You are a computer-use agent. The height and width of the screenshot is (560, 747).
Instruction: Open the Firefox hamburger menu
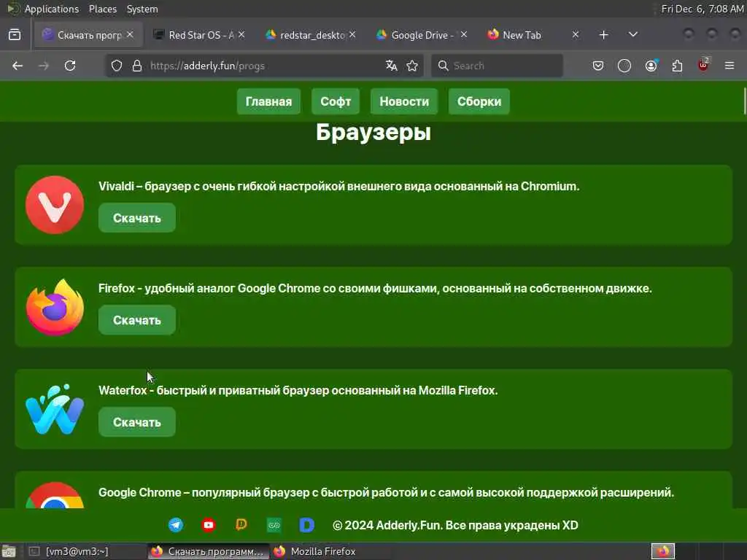tap(729, 66)
